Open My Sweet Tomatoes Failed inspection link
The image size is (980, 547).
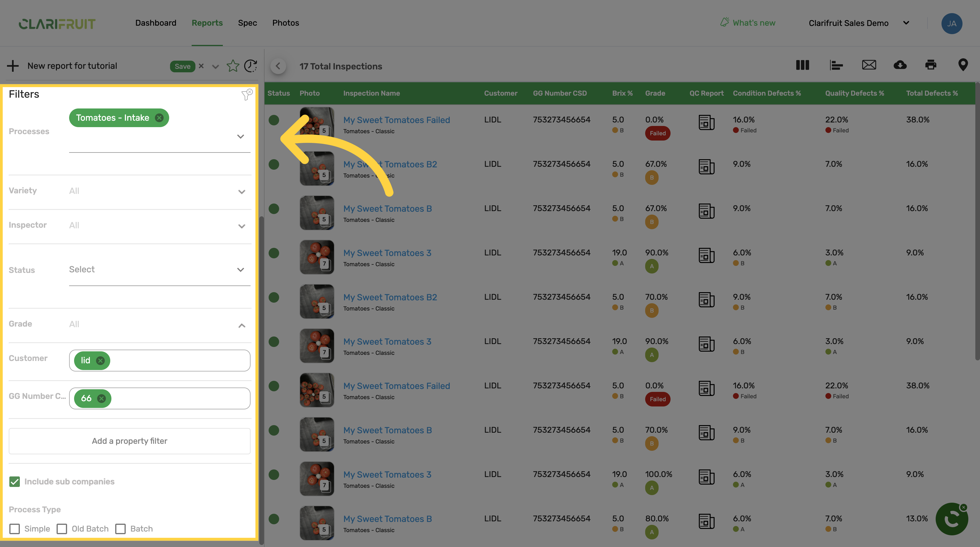[x=396, y=120]
